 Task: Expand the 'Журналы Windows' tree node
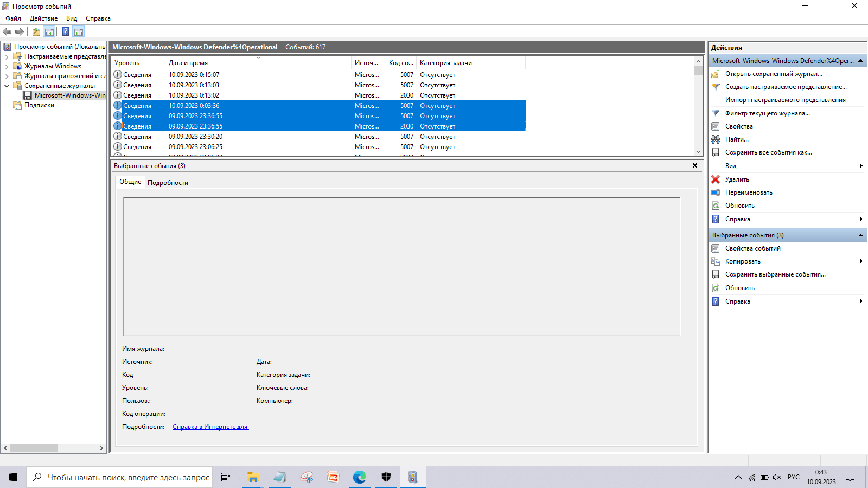(x=7, y=66)
